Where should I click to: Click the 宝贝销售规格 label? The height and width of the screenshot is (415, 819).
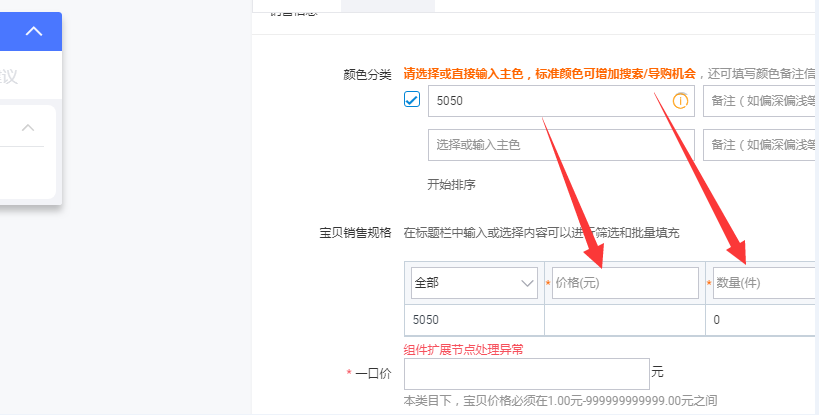355,233
